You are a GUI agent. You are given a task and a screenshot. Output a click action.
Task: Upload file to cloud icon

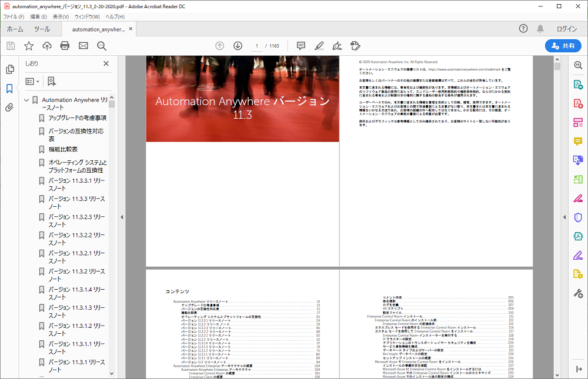[47, 46]
